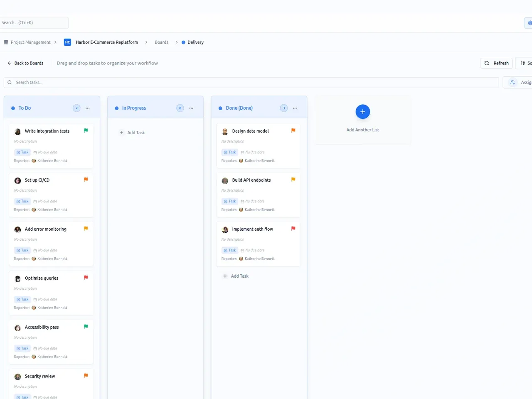This screenshot has width=532, height=399.
Task: Click the To Do list count badge
Action: (76, 108)
